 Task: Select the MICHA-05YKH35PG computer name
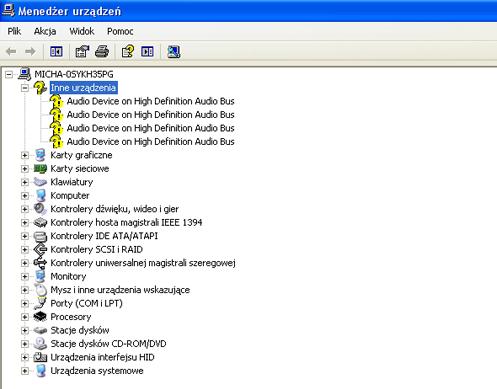point(74,74)
